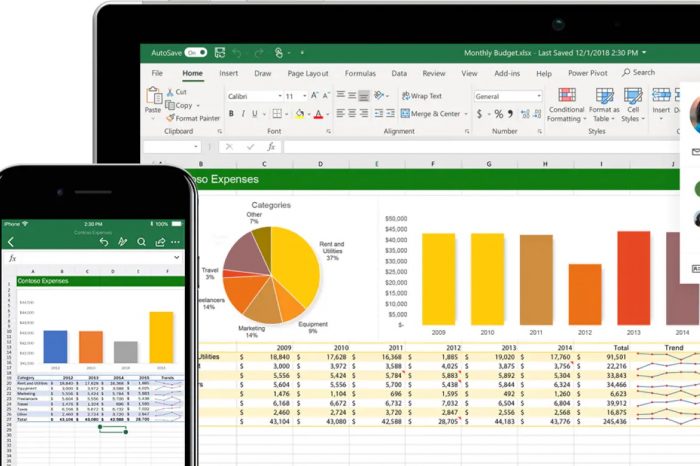The image size is (700, 466).
Task: Click the Increase Decimal icon
Action: pyautogui.click(x=525, y=114)
